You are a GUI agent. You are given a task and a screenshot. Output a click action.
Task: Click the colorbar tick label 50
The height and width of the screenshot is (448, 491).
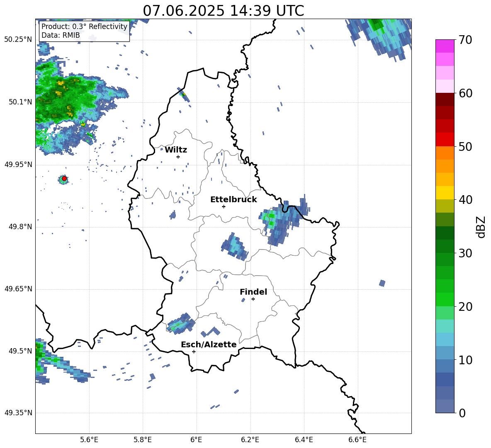point(465,146)
